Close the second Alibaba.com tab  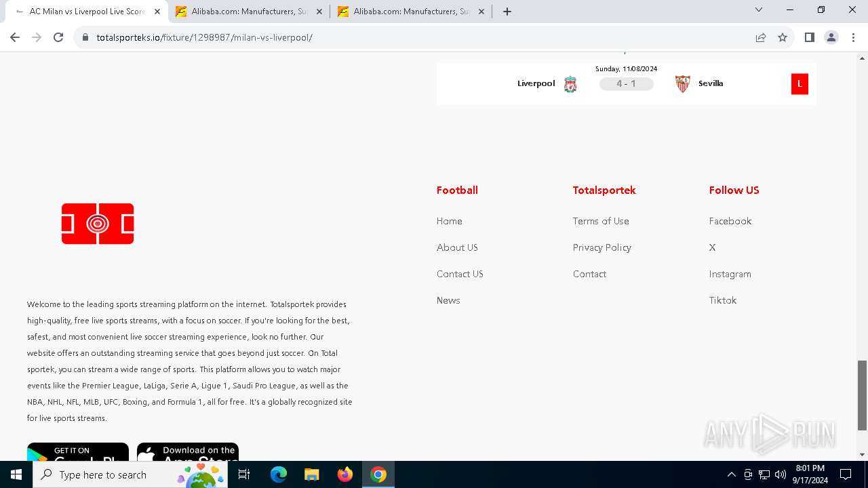481,12
